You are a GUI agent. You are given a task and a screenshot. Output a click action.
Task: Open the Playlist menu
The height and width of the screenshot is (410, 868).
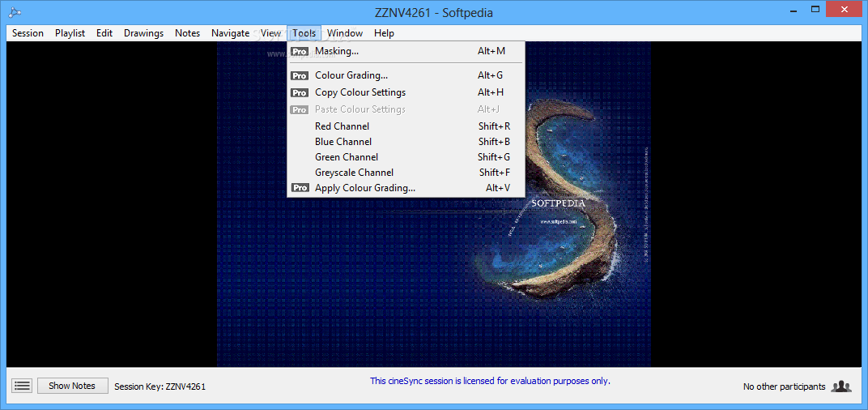click(x=70, y=33)
